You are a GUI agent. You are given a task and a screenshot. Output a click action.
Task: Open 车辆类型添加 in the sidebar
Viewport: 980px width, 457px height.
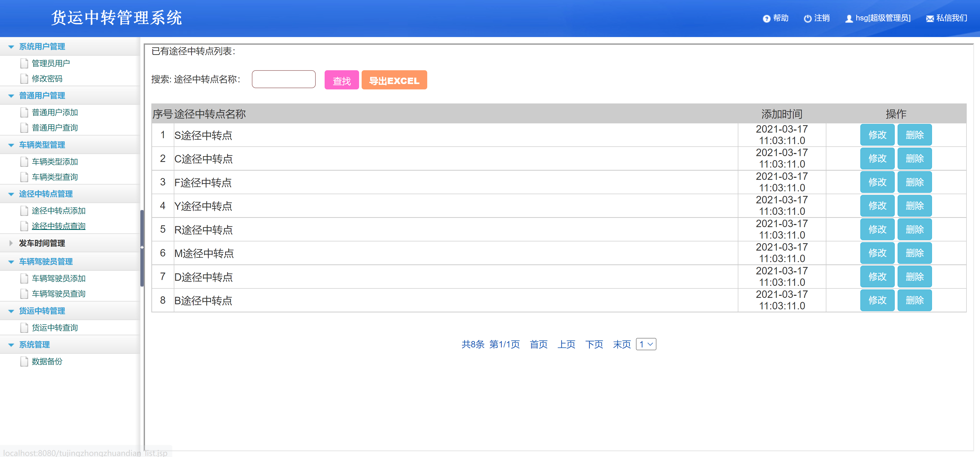coord(54,161)
